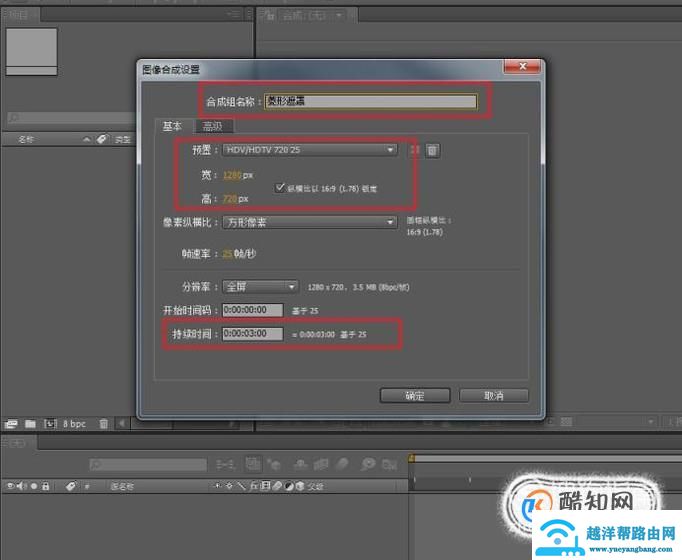
Task: Click the project panel preview thumbnail
Action: coord(31,52)
